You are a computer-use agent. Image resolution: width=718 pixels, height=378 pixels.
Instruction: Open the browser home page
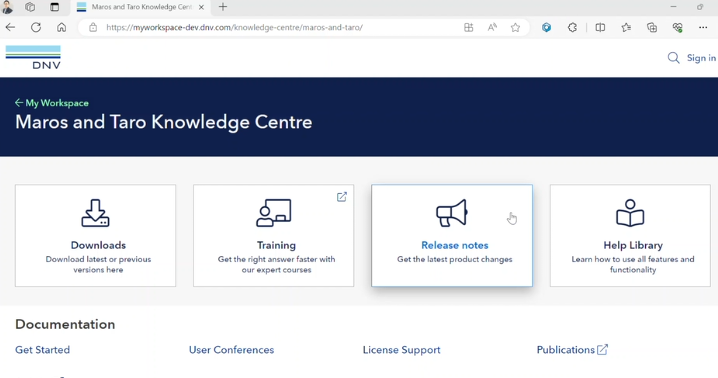61,27
